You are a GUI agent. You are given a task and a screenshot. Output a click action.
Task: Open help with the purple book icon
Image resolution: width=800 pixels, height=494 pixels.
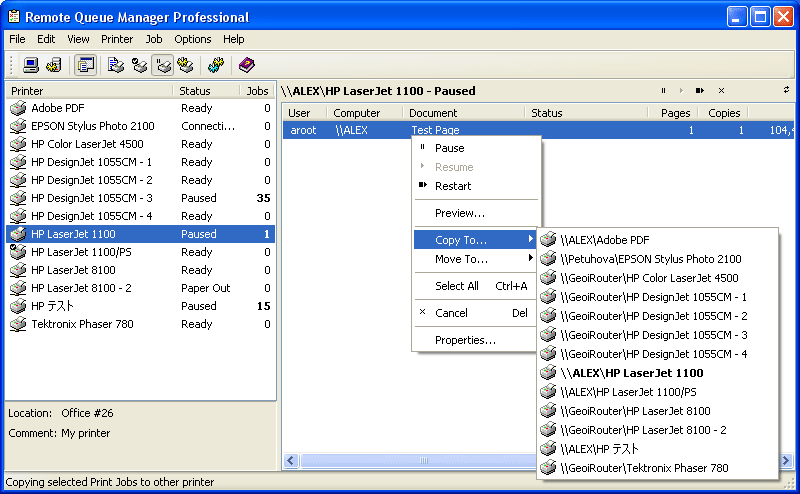pos(246,65)
